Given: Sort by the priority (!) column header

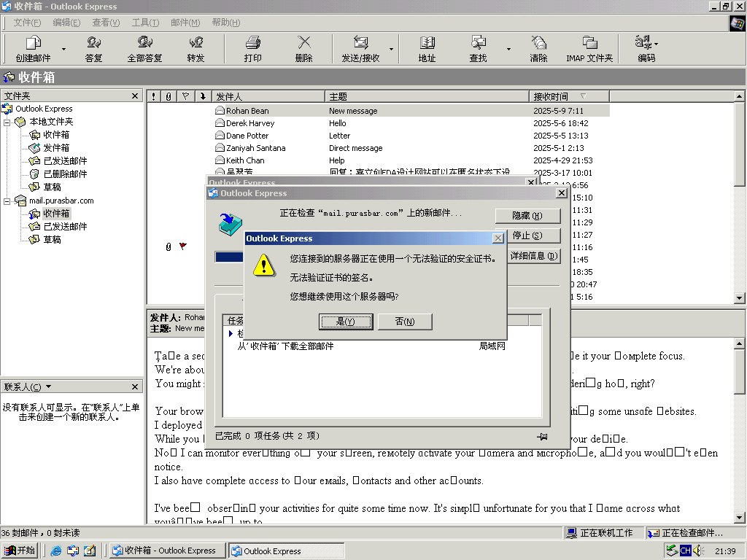Looking at the screenshot, I should tap(153, 97).
